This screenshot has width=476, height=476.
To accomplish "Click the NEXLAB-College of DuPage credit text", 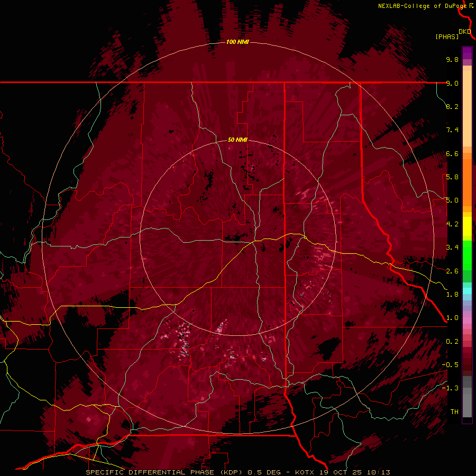I will (x=422, y=6).
